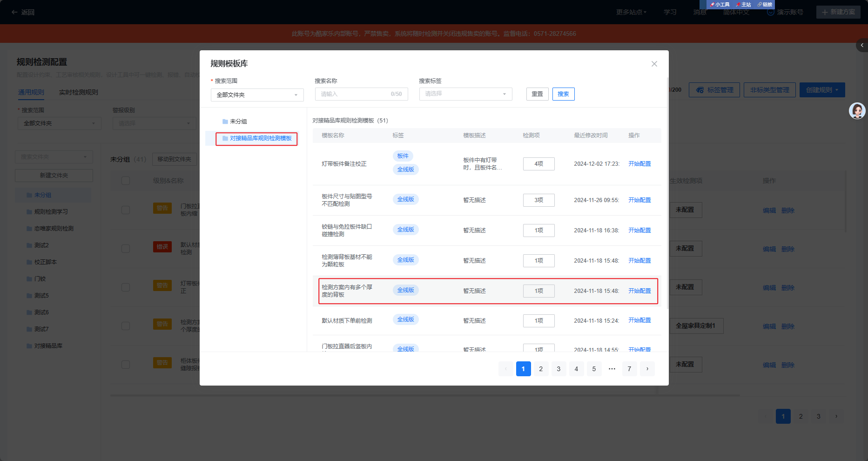This screenshot has height=461, width=868.
Task: Expand the collapsed right side panel arrow
Action: pos(862,45)
